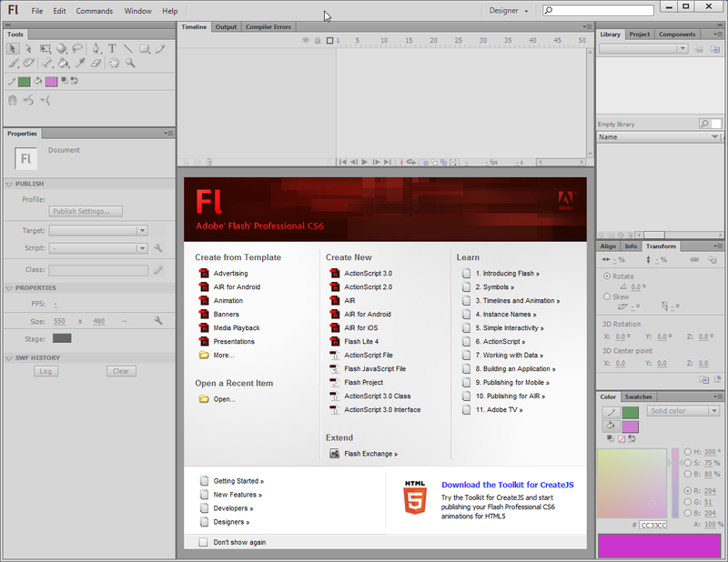The image size is (728, 562).
Task: Select the Lasso tool
Action: pos(77,49)
